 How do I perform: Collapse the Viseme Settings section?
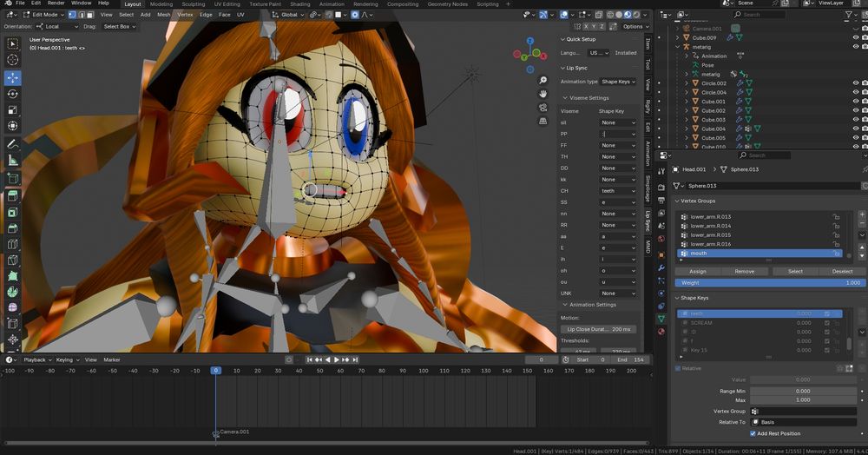pos(586,98)
